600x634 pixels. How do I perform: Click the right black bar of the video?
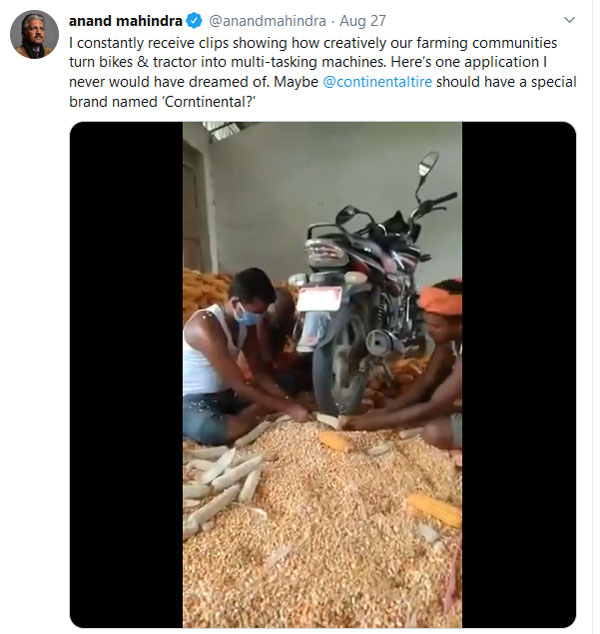point(518,375)
